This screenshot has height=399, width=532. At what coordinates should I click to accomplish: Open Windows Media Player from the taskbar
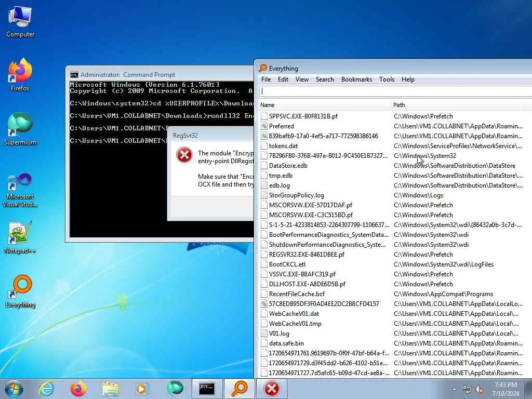pos(142,389)
